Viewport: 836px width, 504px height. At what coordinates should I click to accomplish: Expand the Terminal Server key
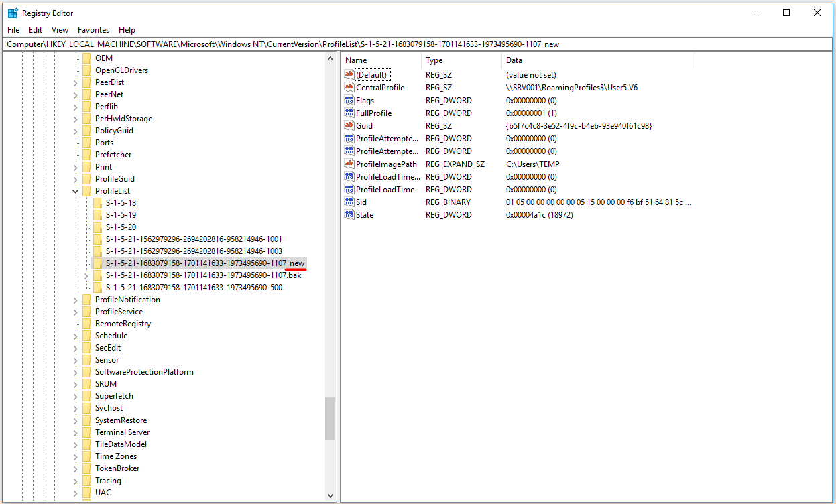(x=75, y=432)
